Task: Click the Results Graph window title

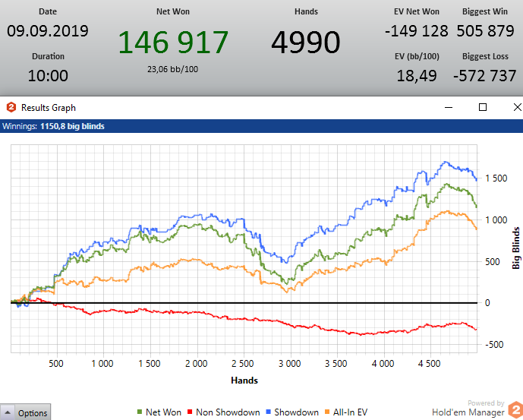Action: click(x=49, y=108)
